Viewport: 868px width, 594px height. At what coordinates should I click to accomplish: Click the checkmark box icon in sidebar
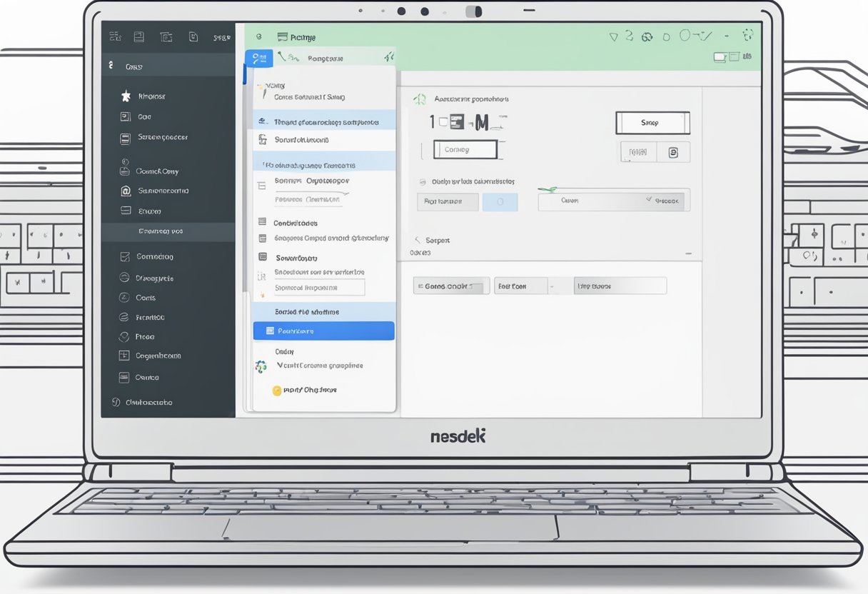[125, 256]
